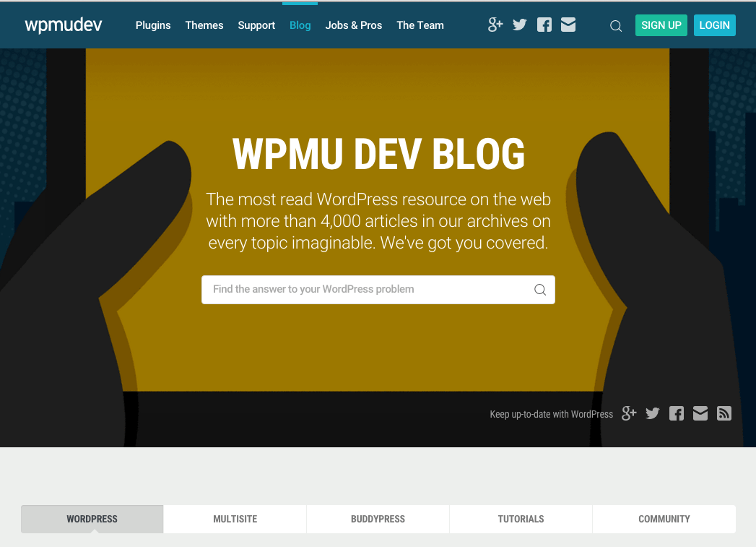
Task: Open Twitter icon beside Keep up-to-date text
Action: pyautogui.click(x=653, y=413)
